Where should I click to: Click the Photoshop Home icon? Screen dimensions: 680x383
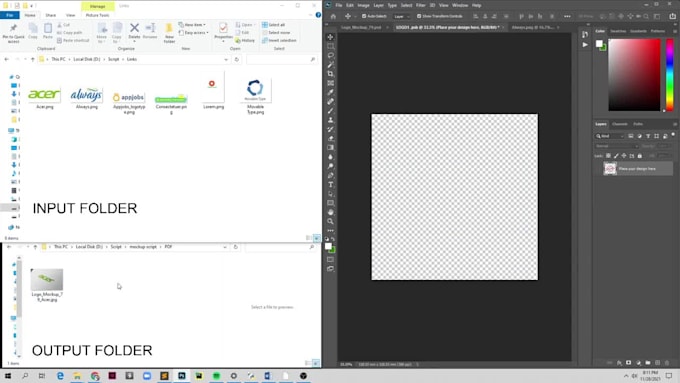tap(333, 16)
